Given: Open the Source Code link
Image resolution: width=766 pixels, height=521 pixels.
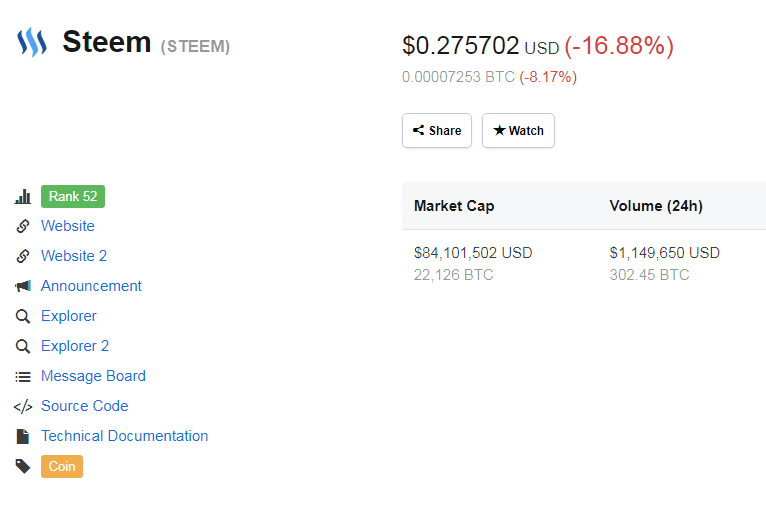Looking at the screenshot, I should click(x=84, y=406).
